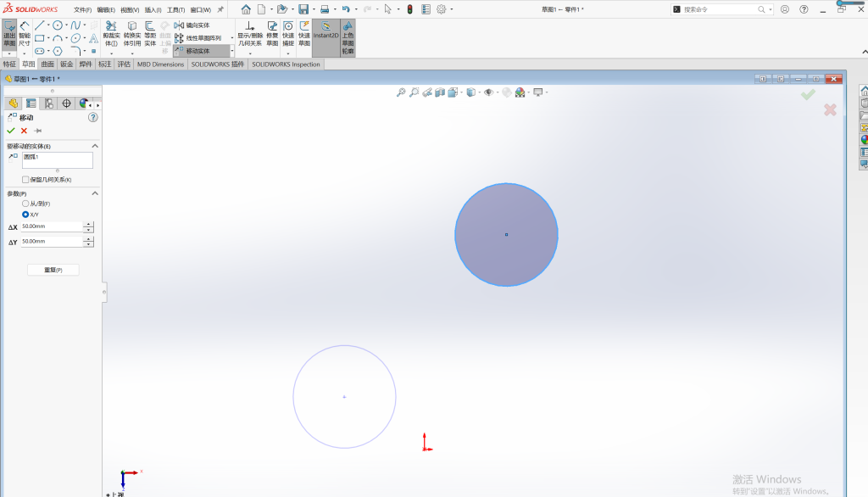Click the 镜向实体 mirror entities tool
This screenshot has width=868, height=497.
coord(192,25)
